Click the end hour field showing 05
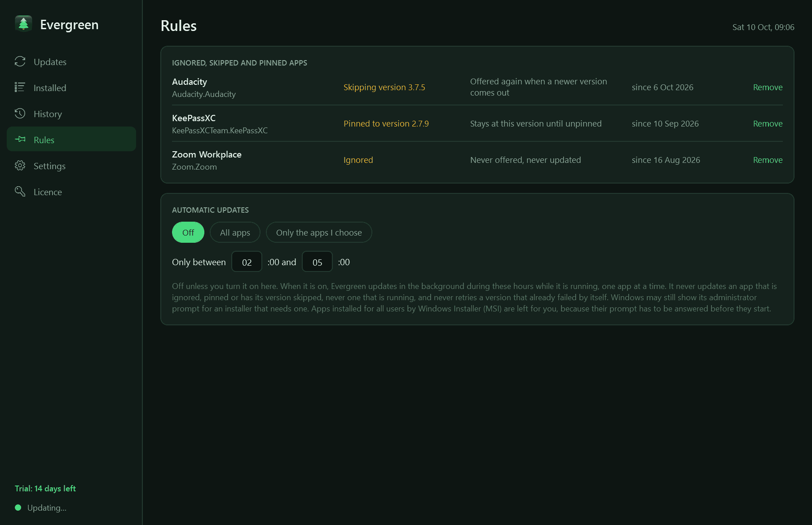The image size is (812, 525). 317,262
